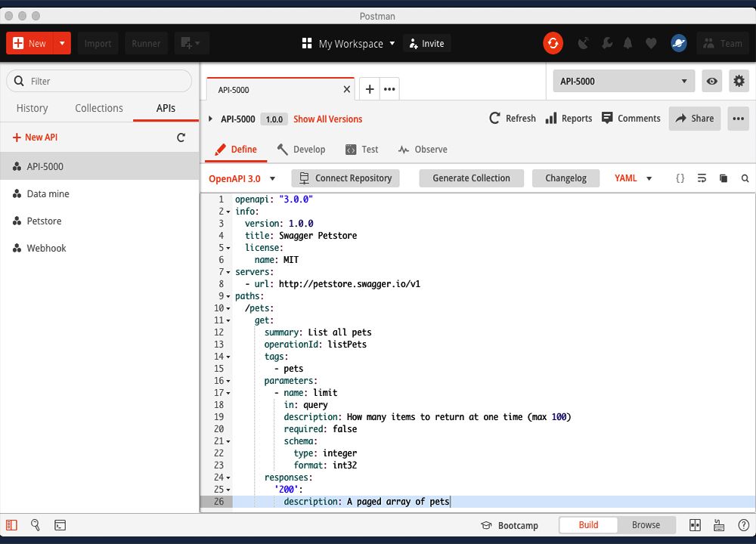Image resolution: width=756 pixels, height=544 pixels.
Task: Switch to the Collections tab
Action: click(x=99, y=108)
